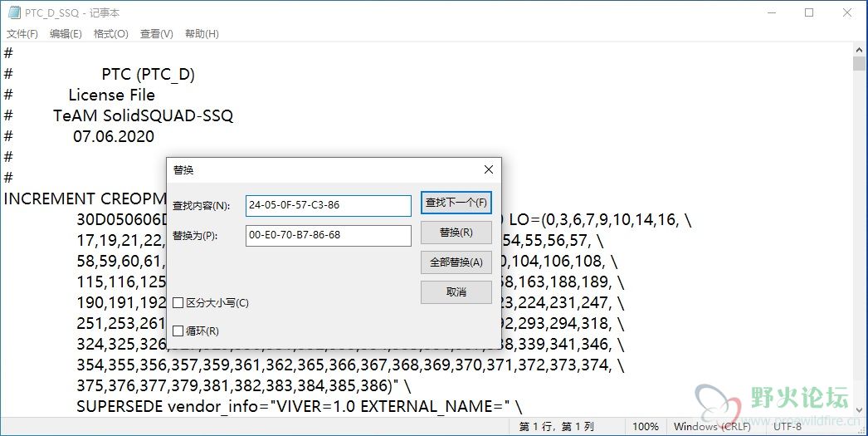Screen dimensions: 868x436
Task: Click the date text 07.06.2020
Action: click(x=114, y=137)
